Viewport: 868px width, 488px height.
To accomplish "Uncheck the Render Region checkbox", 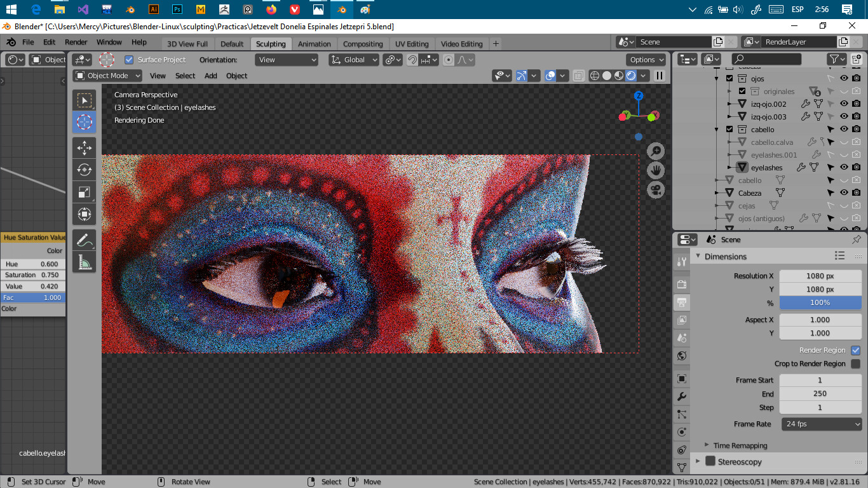I will click(x=855, y=350).
